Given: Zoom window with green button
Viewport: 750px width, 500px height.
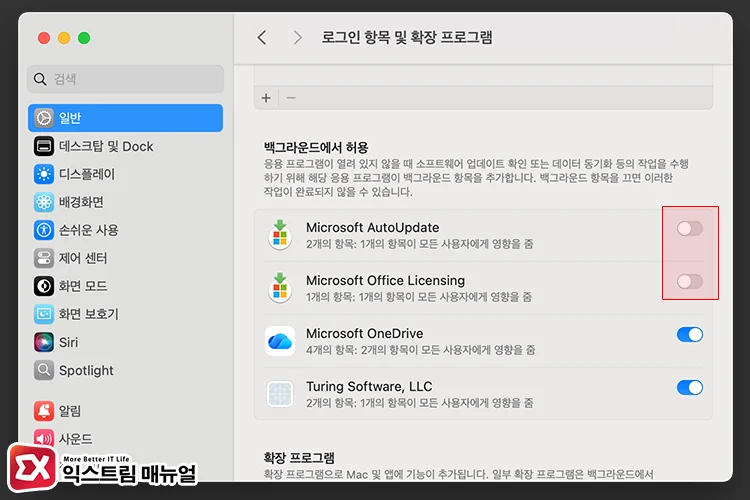Looking at the screenshot, I should tap(84, 38).
